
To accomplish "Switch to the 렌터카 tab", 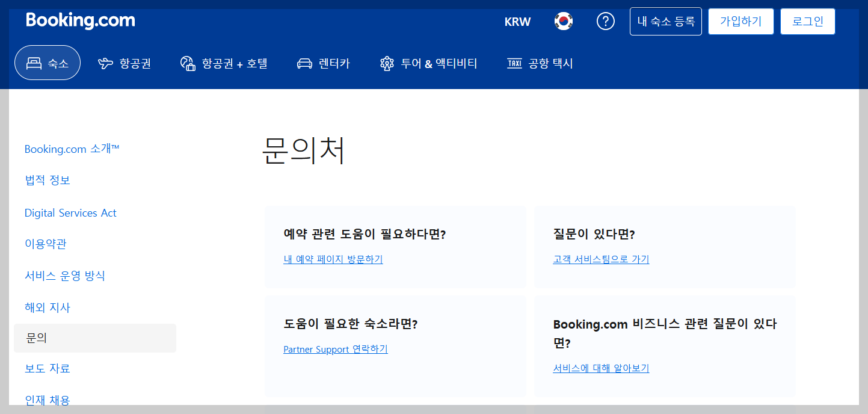I will [324, 63].
